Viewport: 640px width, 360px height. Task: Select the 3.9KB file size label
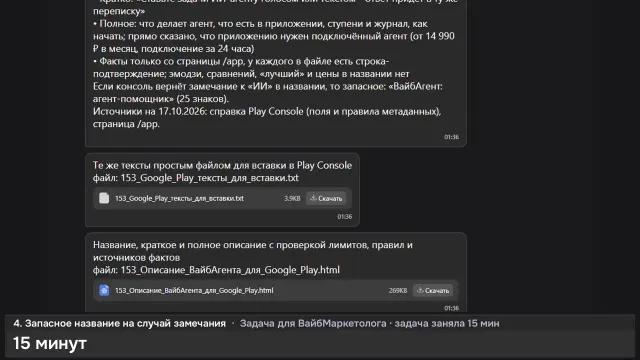[x=292, y=198]
